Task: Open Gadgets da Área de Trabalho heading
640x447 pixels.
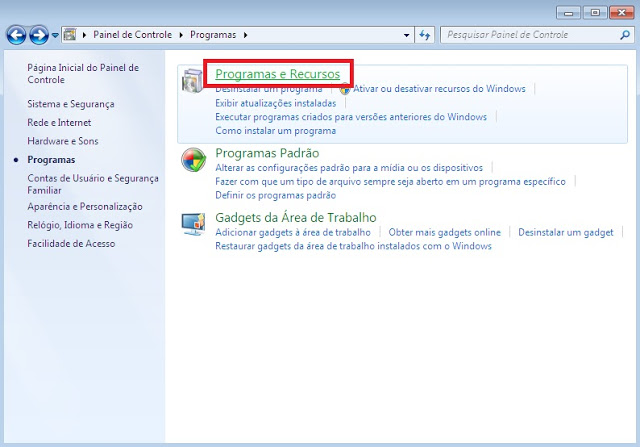Action: tap(296, 218)
